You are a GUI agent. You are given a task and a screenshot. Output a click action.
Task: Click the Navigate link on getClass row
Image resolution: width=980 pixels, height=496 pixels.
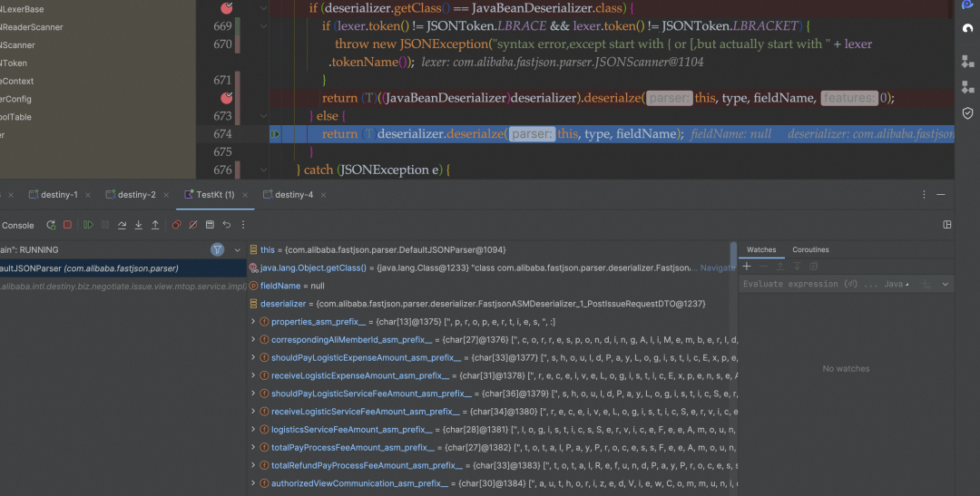coord(716,268)
